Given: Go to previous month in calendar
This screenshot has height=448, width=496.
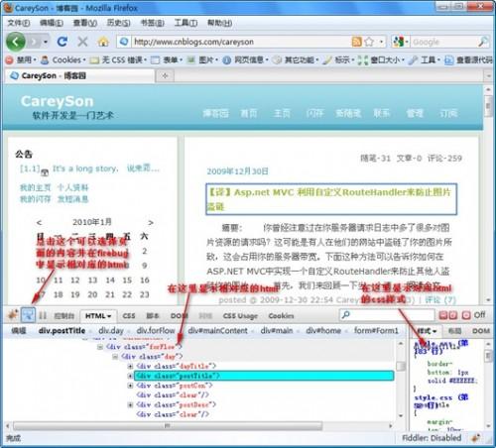Looking at the screenshot, I should click(x=39, y=223).
